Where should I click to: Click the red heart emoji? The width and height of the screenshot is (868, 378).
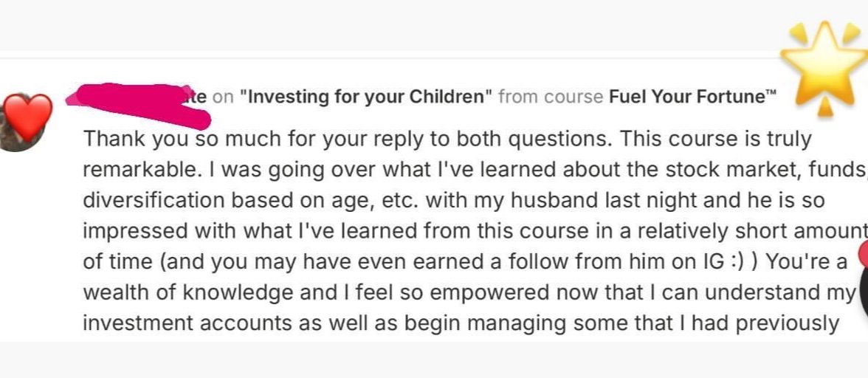click(x=28, y=117)
